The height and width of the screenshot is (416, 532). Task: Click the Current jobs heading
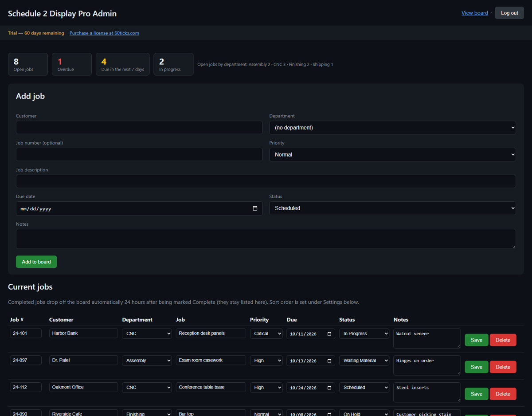(30, 287)
